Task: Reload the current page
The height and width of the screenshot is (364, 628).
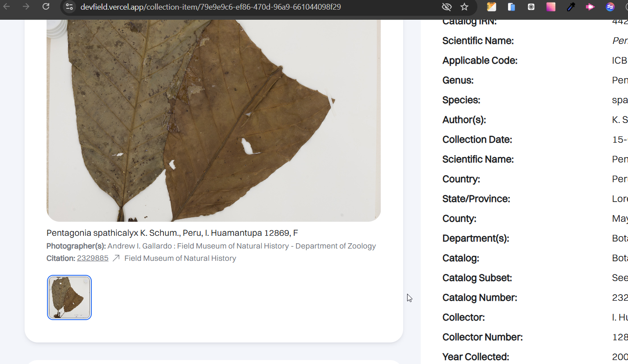Action: coord(46,7)
